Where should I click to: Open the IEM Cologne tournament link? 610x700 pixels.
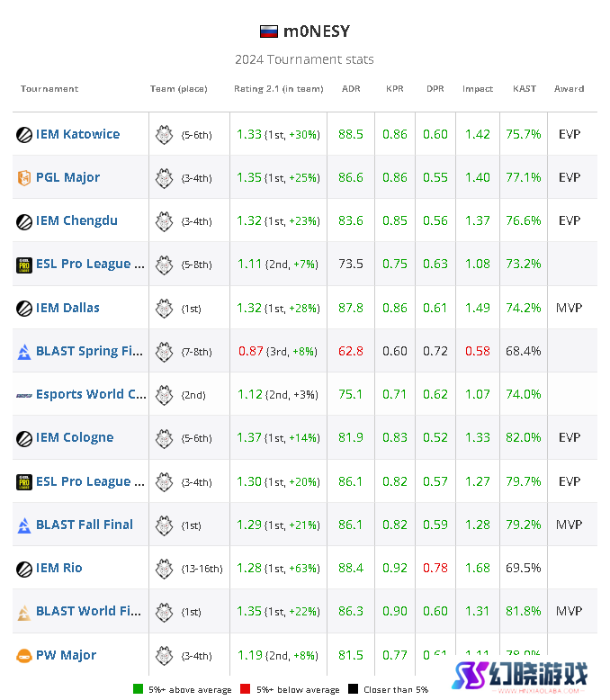pos(75,437)
